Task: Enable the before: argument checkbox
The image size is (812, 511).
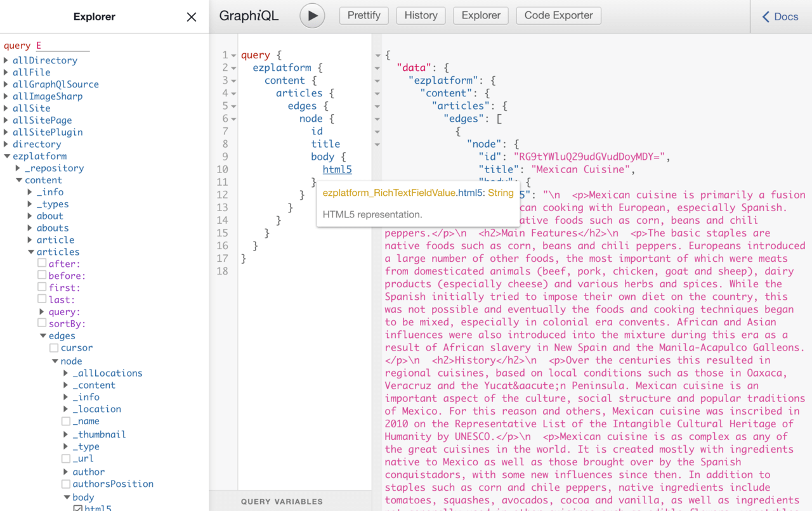Action: pos(42,275)
